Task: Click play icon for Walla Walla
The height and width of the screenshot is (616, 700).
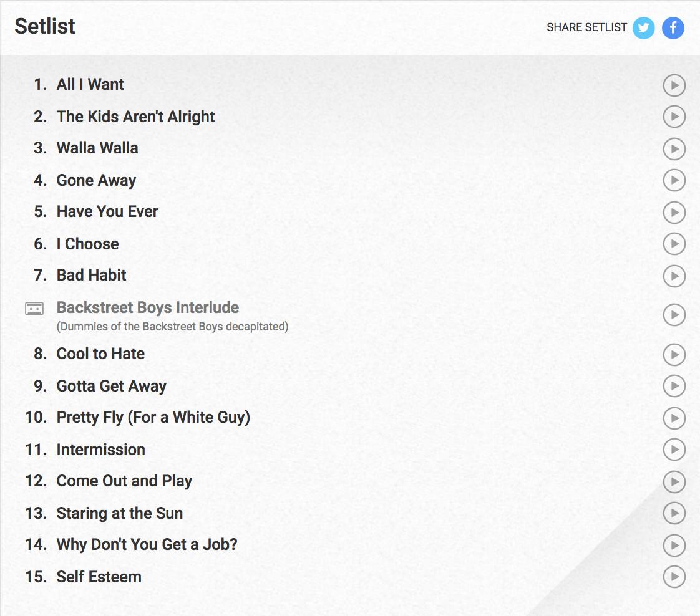Action: pyautogui.click(x=674, y=149)
